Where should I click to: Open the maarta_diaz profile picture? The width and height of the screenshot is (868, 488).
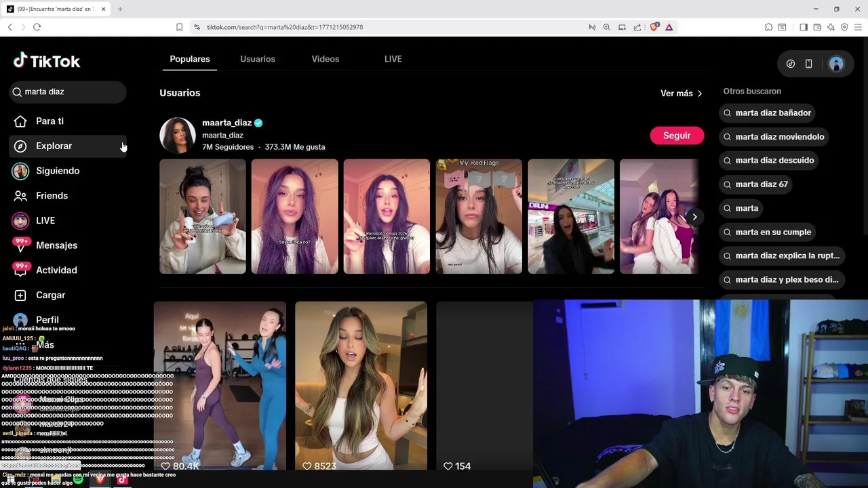pyautogui.click(x=178, y=136)
